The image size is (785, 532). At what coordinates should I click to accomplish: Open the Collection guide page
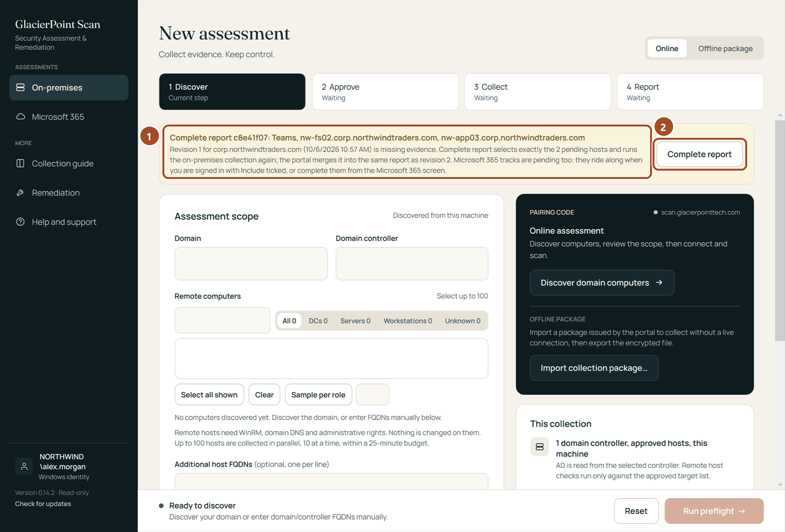point(69,163)
